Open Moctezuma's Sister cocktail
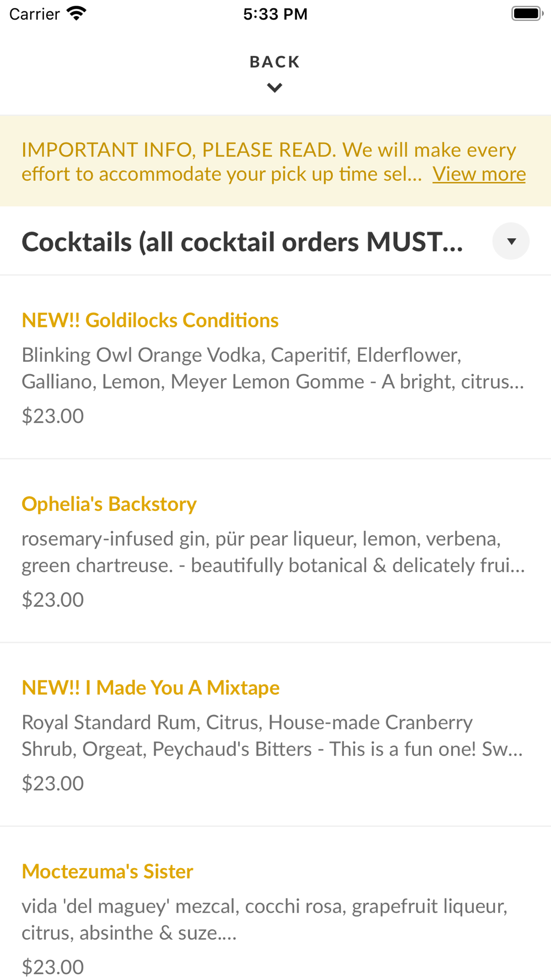Viewport: 551px width, 980px height. [107, 871]
